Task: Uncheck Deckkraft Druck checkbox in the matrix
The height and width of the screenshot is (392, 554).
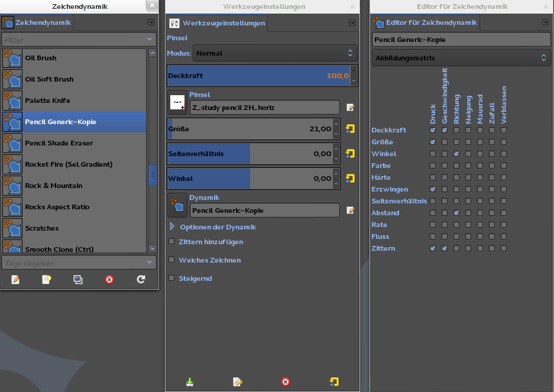Action: click(433, 130)
